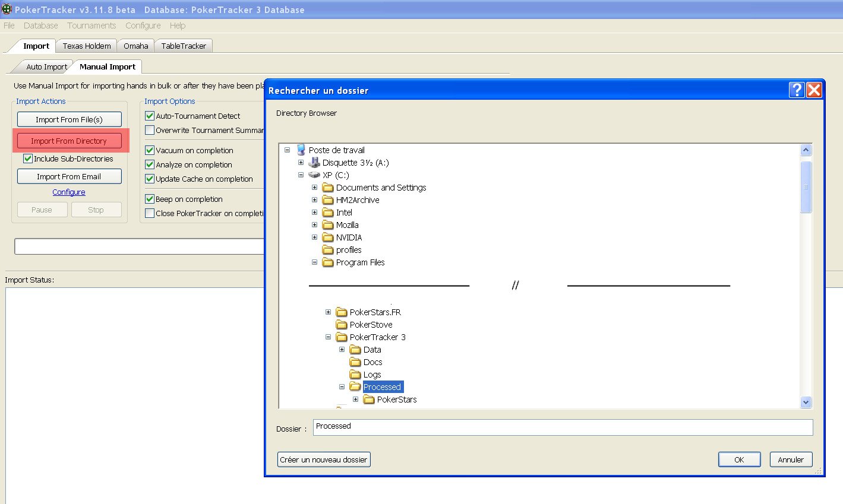
Task: Toggle Update Cache on completion checkbox
Action: coord(150,179)
